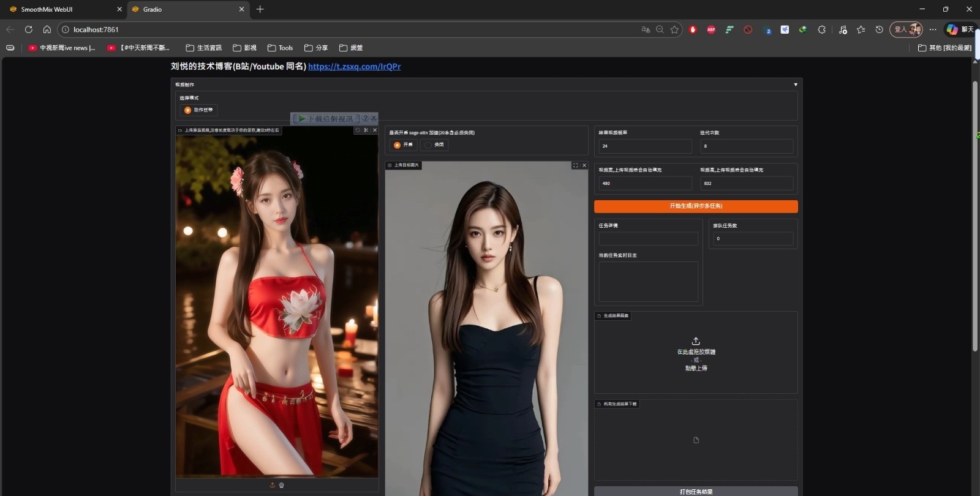Screen dimensions: 980x496
Task: Clear the uploaded target image
Action: [584, 165]
